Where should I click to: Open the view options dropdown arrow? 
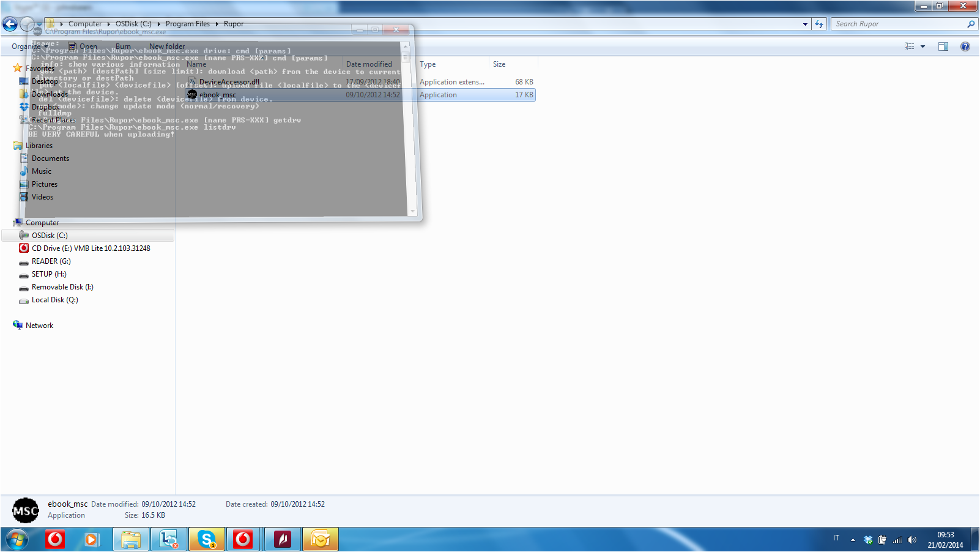tap(922, 47)
